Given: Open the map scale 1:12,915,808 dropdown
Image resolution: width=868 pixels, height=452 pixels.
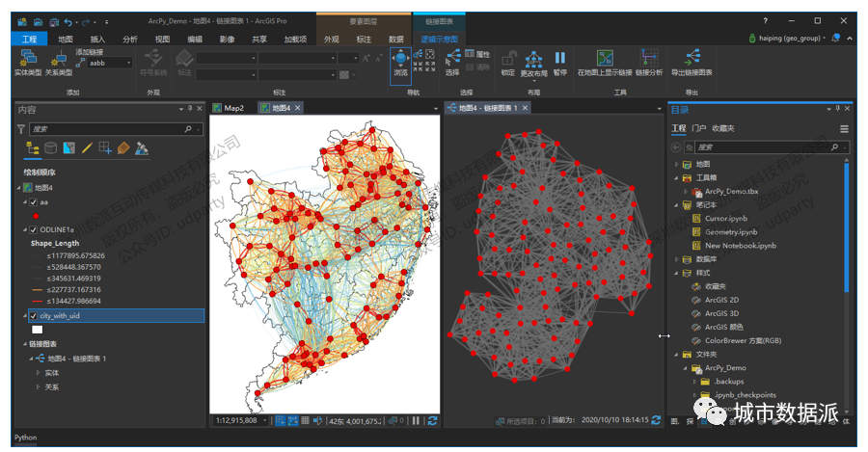Looking at the screenshot, I should (264, 420).
